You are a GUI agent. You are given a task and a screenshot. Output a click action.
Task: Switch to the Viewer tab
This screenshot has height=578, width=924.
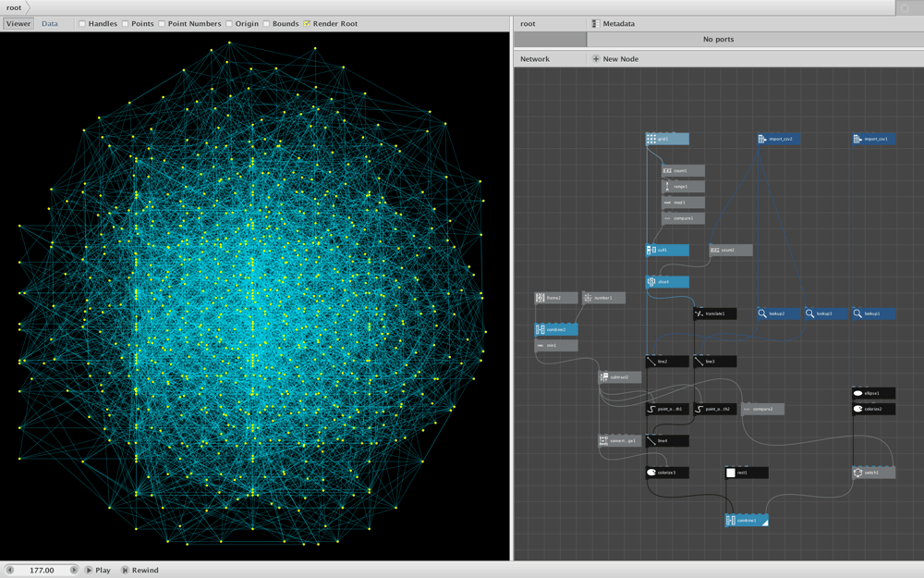click(x=18, y=24)
